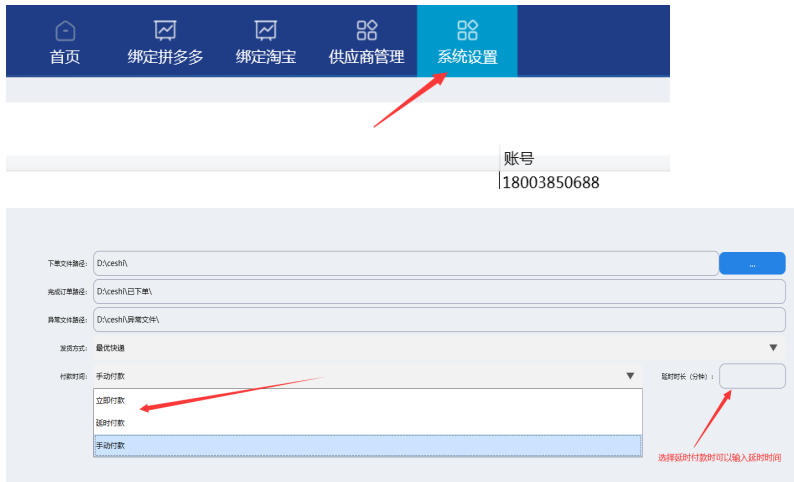Click the 首页 home icon
This screenshot has width=794, height=482.
tap(65, 30)
